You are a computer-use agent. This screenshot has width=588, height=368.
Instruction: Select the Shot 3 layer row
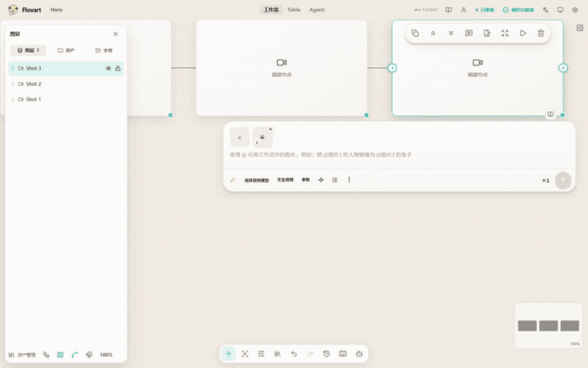coord(66,69)
